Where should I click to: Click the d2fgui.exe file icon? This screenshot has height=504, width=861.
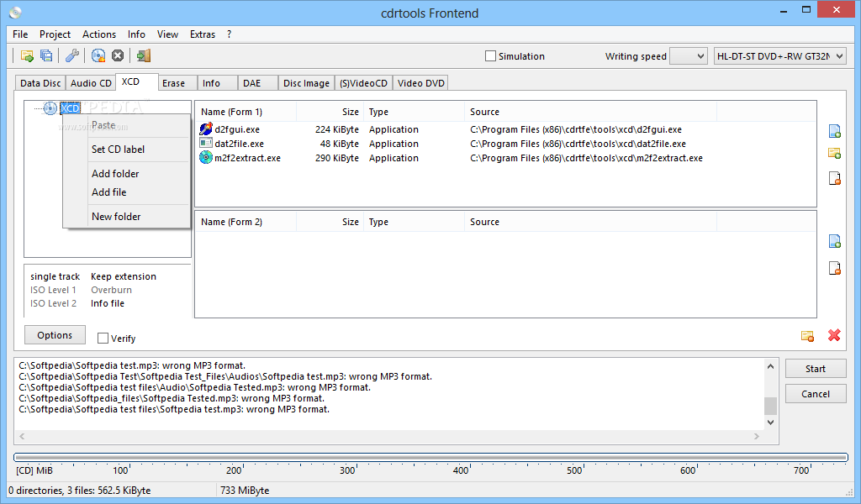[x=206, y=129]
